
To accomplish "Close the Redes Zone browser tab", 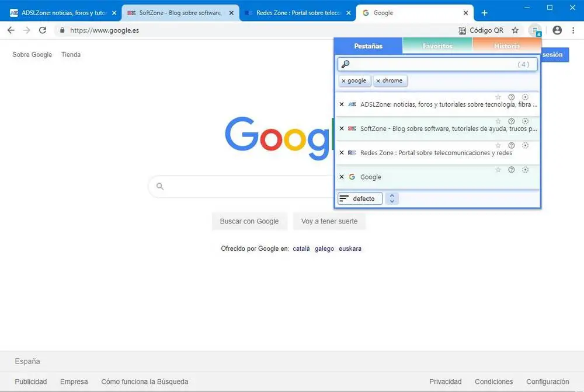I will pyautogui.click(x=348, y=13).
